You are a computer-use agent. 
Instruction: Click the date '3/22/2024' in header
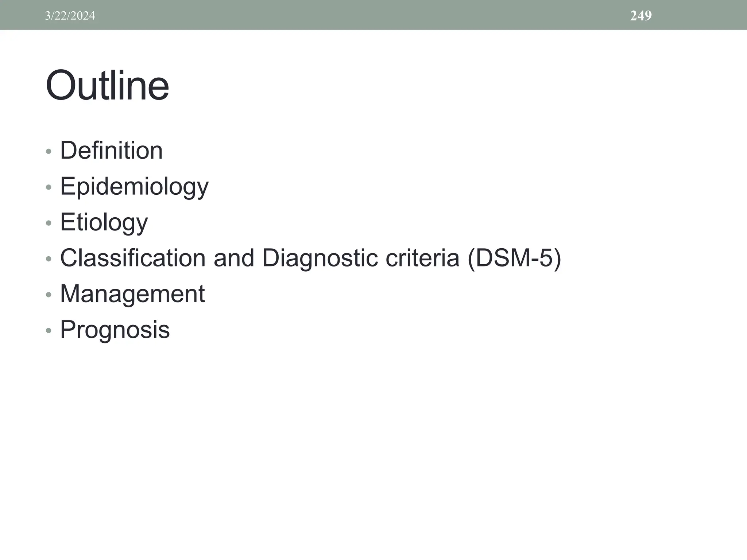pos(70,16)
